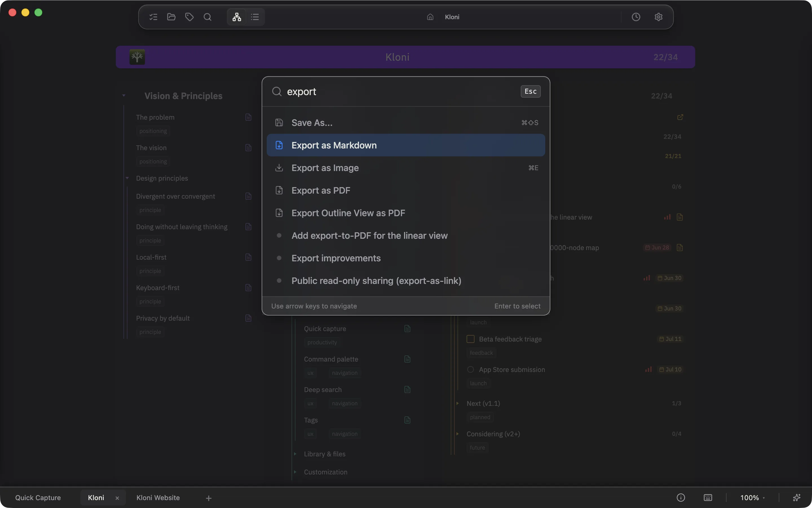Open the Export improvements result
This screenshot has height=508, width=812.
406,258
